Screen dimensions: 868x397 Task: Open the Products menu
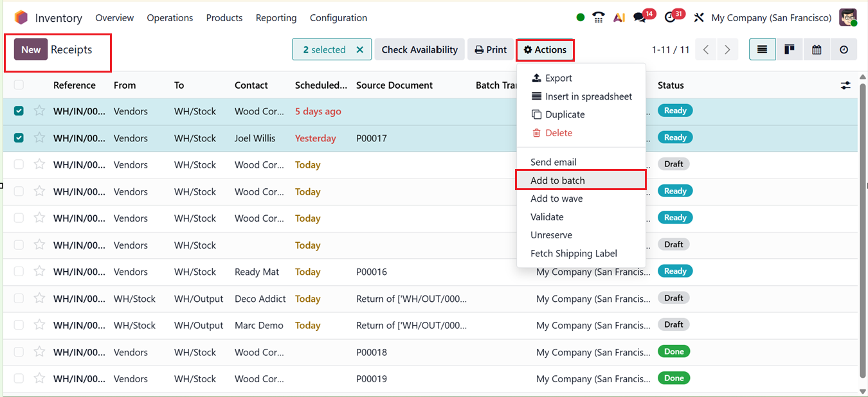point(224,18)
